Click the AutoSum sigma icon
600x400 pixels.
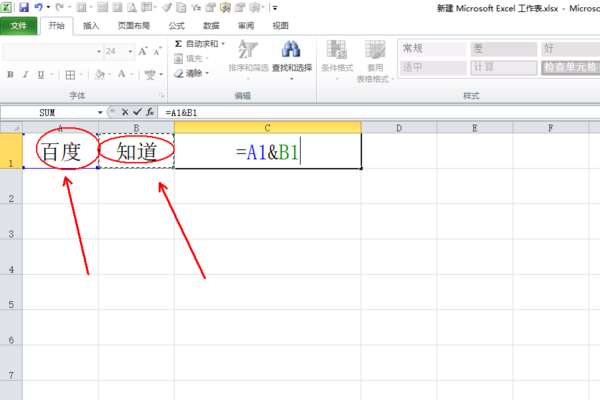(178, 44)
